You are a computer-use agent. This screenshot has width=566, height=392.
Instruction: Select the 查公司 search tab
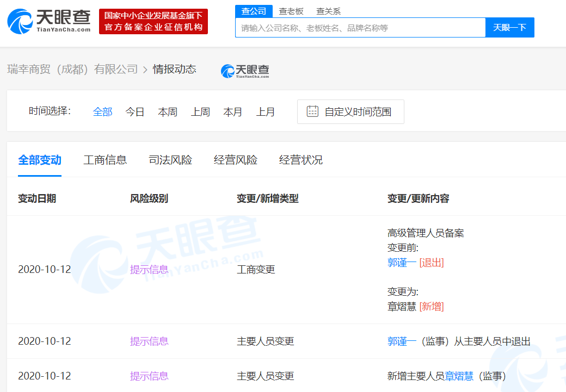[254, 11]
